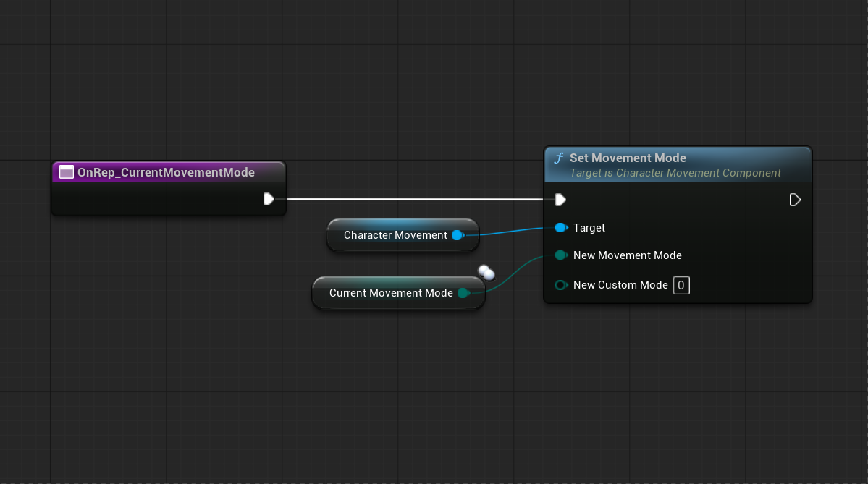Click the teal New Movement Mode input pin
This screenshot has height=484, width=868.
[x=560, y=255]
